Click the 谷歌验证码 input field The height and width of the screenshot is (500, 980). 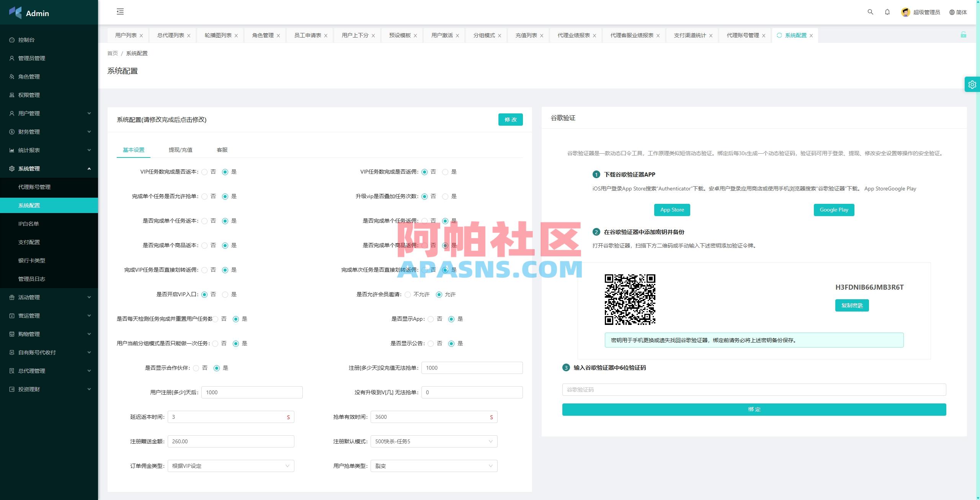point(753,389)
